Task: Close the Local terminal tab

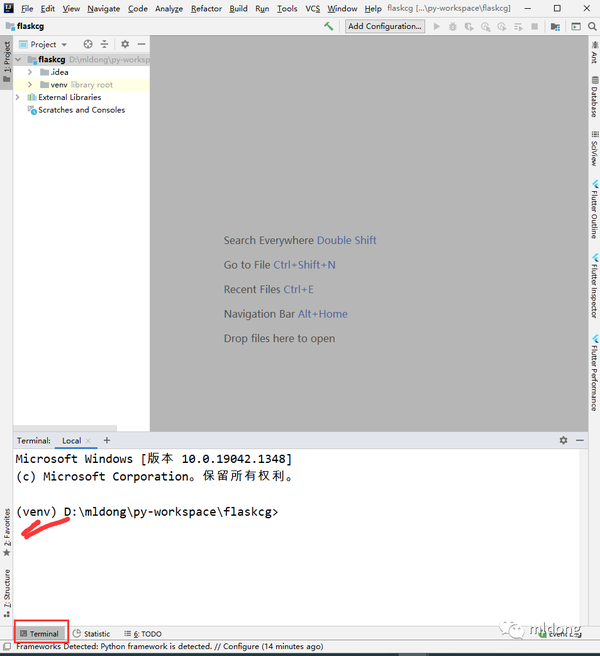Action: [88, 441]
